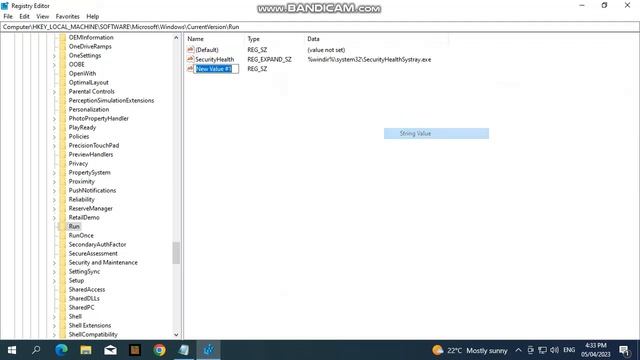Open Mail app from taskbar
This screenshot has width=640, height=360.
[x=110, y=350]
